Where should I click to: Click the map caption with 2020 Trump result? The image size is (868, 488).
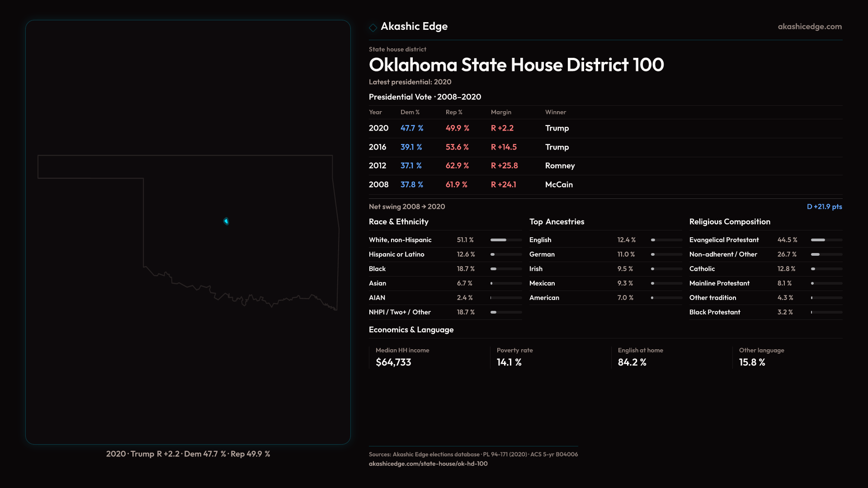click(x=188, y=454)
